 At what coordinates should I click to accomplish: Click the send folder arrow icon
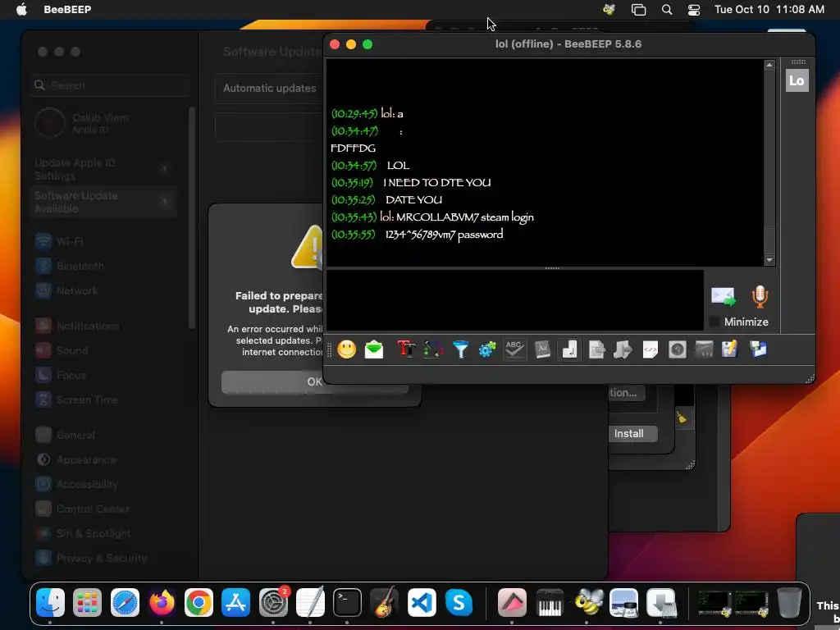pos(623,349)
